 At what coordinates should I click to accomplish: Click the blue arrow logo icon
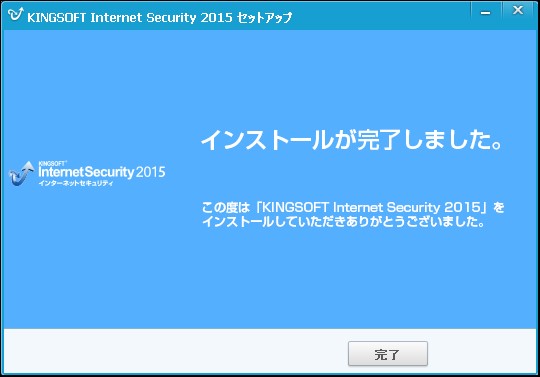(22, 173)
